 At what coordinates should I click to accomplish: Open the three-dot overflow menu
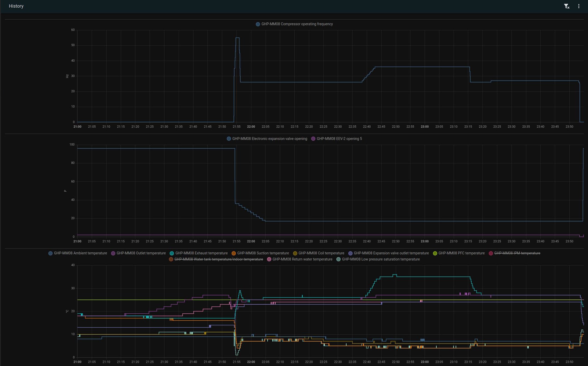[x=579, y=6]
